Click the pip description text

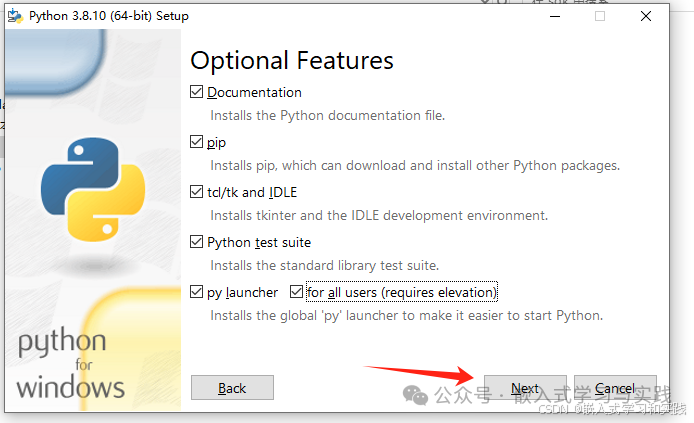(415, 165)
